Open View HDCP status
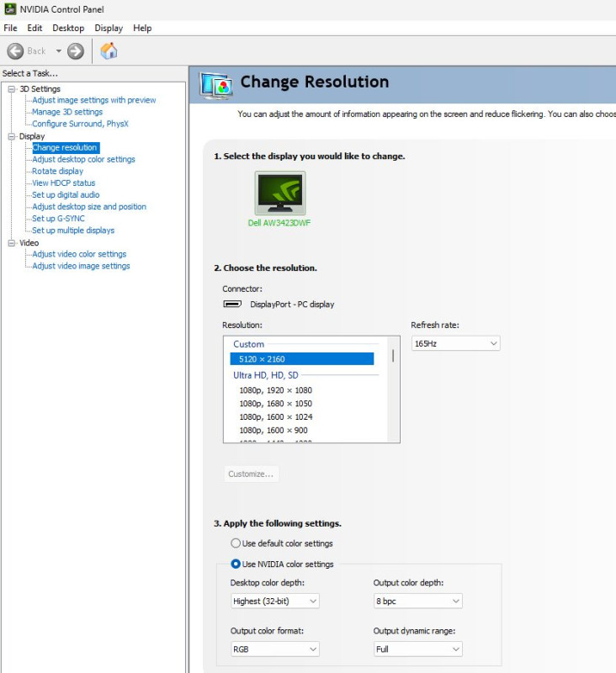 pos(63,183)
